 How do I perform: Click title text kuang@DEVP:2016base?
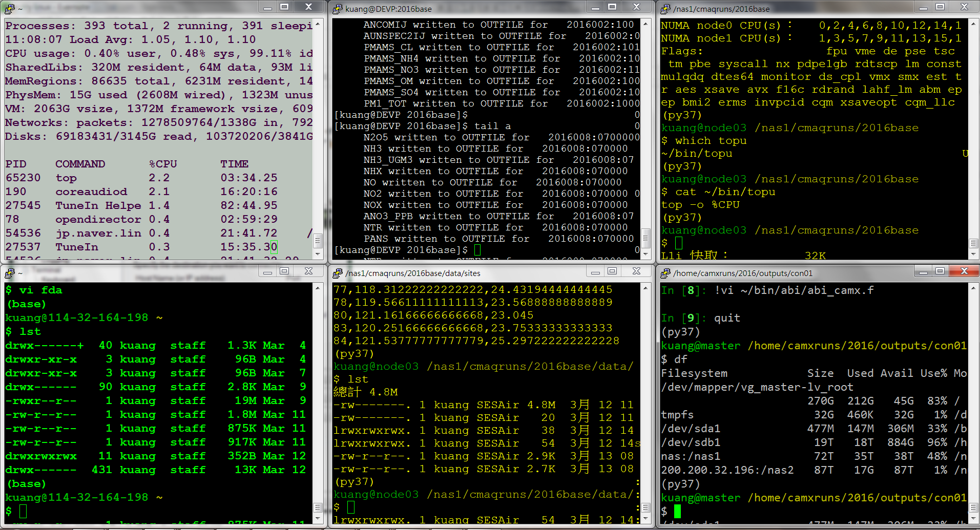388,9
